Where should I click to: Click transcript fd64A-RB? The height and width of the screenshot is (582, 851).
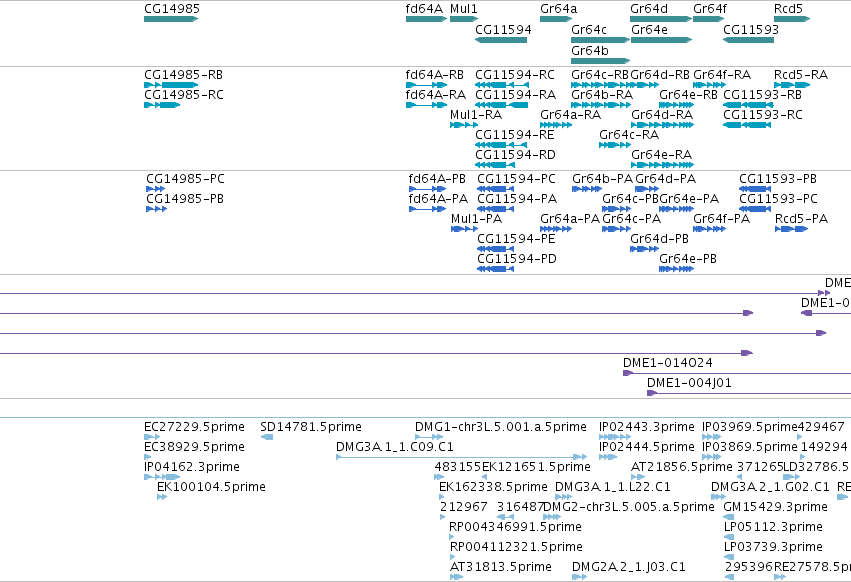(x=426, y=85)
